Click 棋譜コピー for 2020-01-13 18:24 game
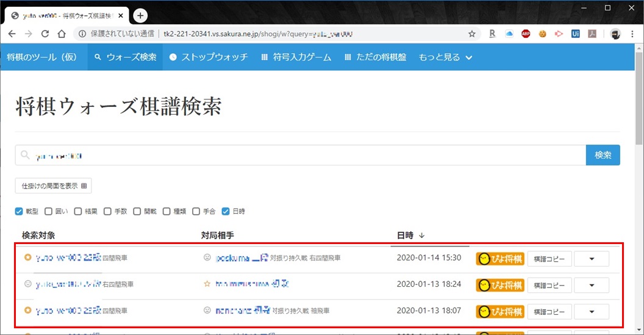The width and height of the screenshot is (644, 335). [549, 285]
